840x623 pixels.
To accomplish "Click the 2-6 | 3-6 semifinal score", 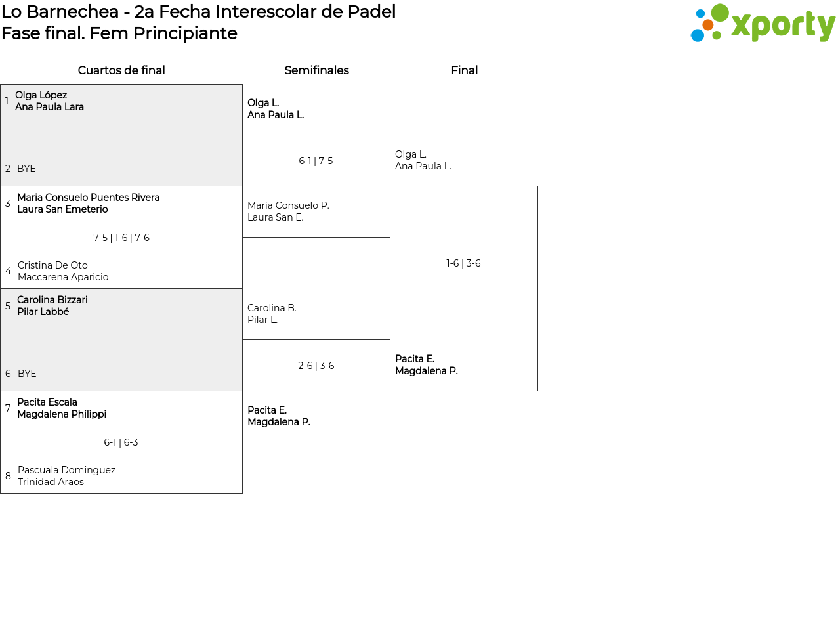I will [x=316, y=366].
